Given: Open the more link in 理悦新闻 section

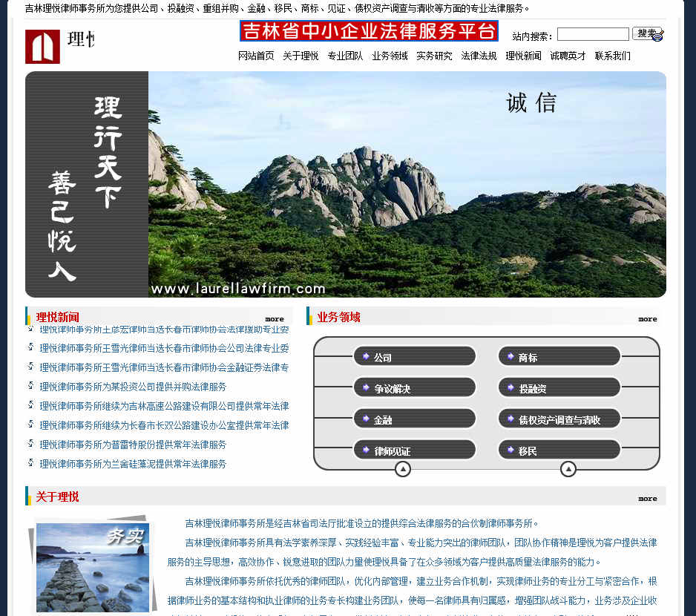Looking at the screenshot, I should tap(274, 318).
